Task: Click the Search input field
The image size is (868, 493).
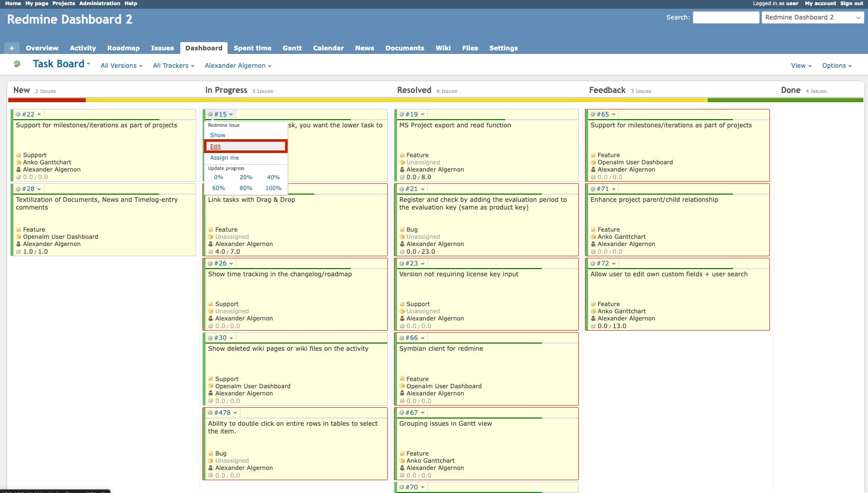Action: tap(725, 17)
